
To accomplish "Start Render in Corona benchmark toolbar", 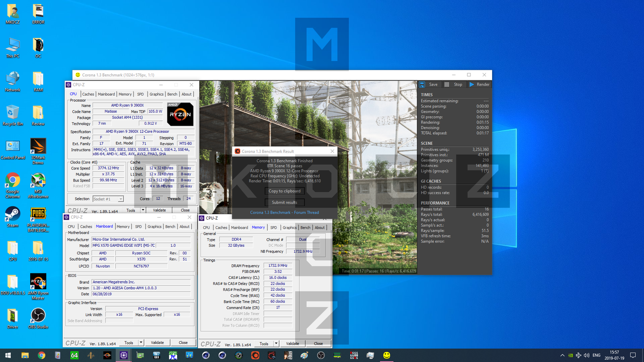I will pyautogui.click(x=479, y=84).
